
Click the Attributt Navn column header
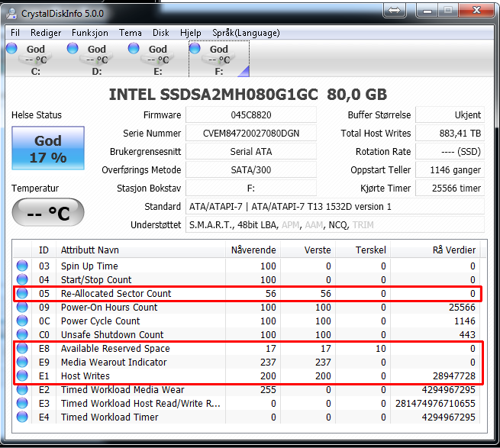140,250
